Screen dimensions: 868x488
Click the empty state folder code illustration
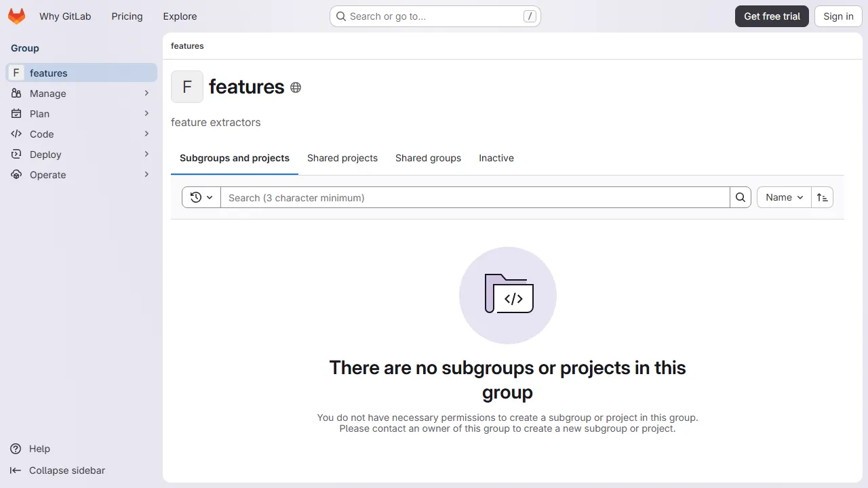[x=508, y=296]
